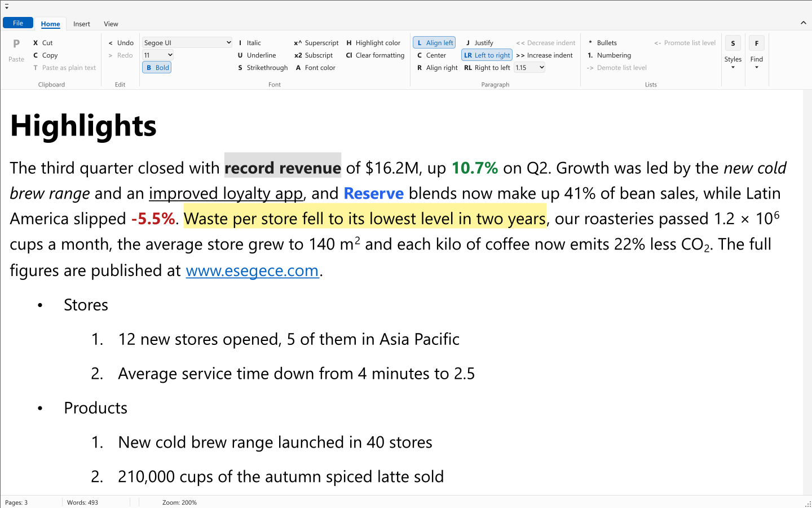Screen dimensions: 812x508
Task: Open the File menu
Action: tap(18, 23)
